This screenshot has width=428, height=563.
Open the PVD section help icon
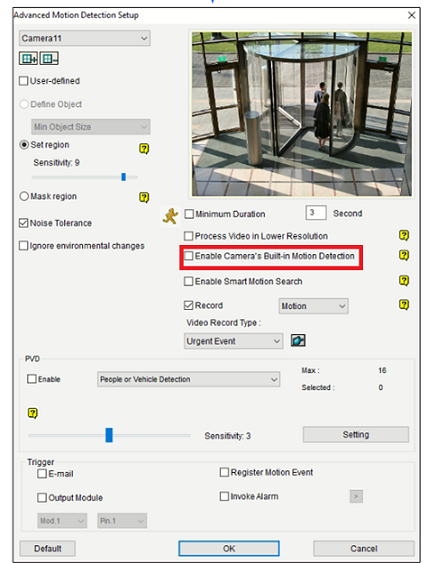pyautogui.click(x=33, y=413)
